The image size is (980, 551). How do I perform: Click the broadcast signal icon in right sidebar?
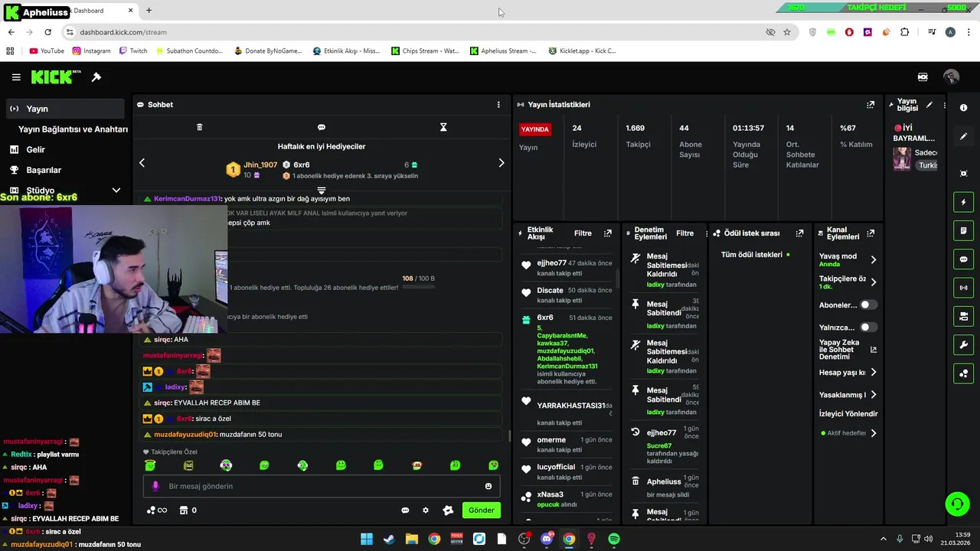[x=964, y=288]
